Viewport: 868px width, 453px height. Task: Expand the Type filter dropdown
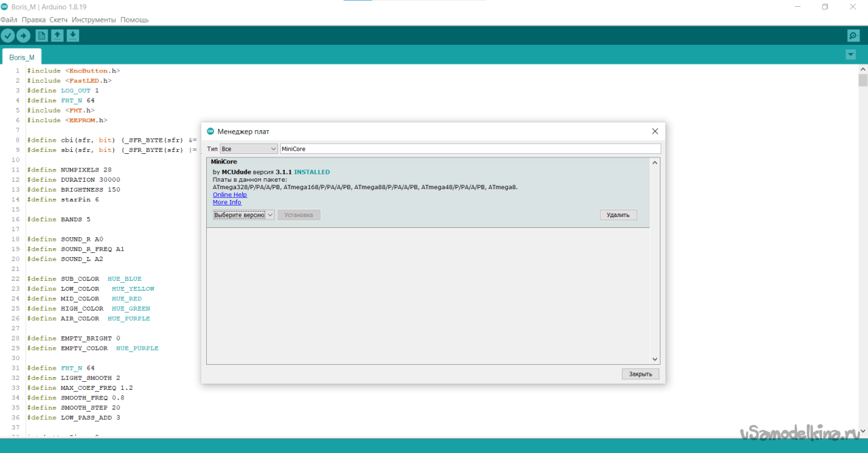coord(249,149)
